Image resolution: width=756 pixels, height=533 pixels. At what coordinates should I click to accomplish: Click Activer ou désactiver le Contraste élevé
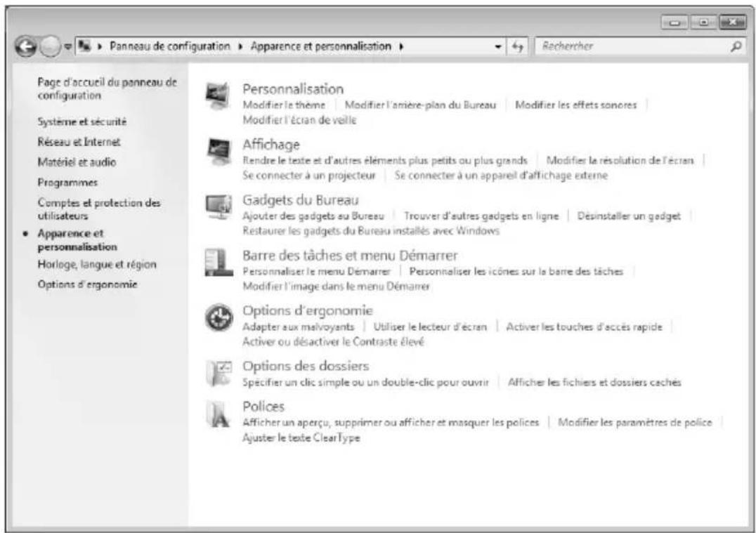333,342
